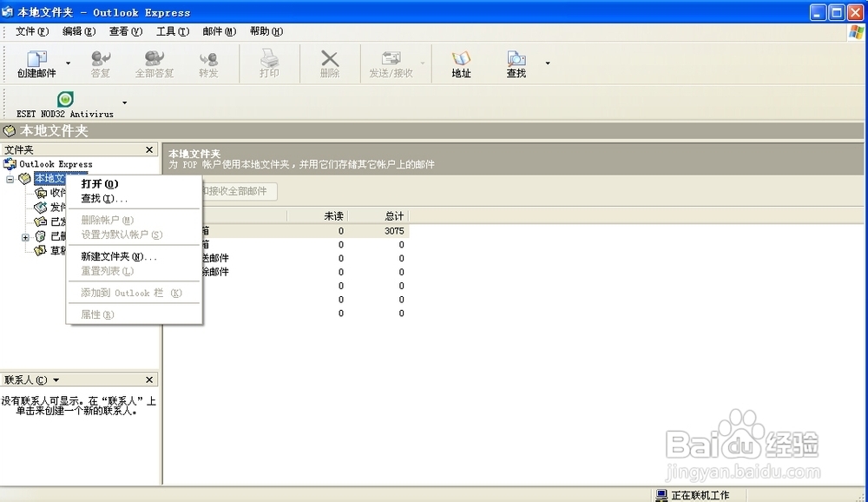Click the 转发 (Forward) toolbar icon
The width and height of the screenshot is (868, 502).
[208, 63]
